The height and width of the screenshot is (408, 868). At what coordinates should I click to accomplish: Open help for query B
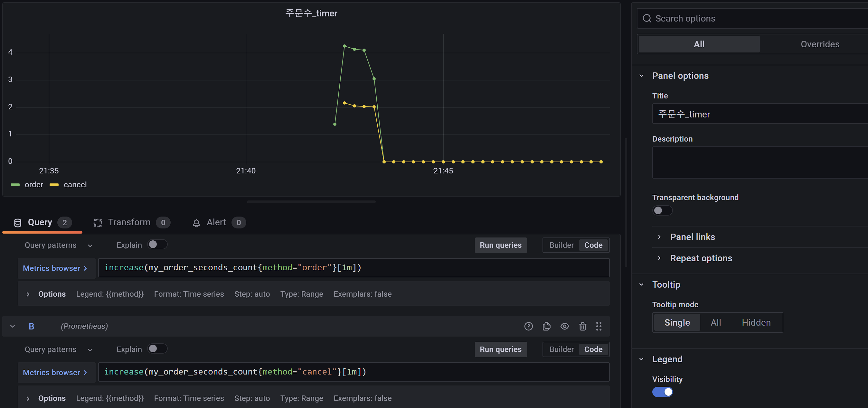pos(528,326)
